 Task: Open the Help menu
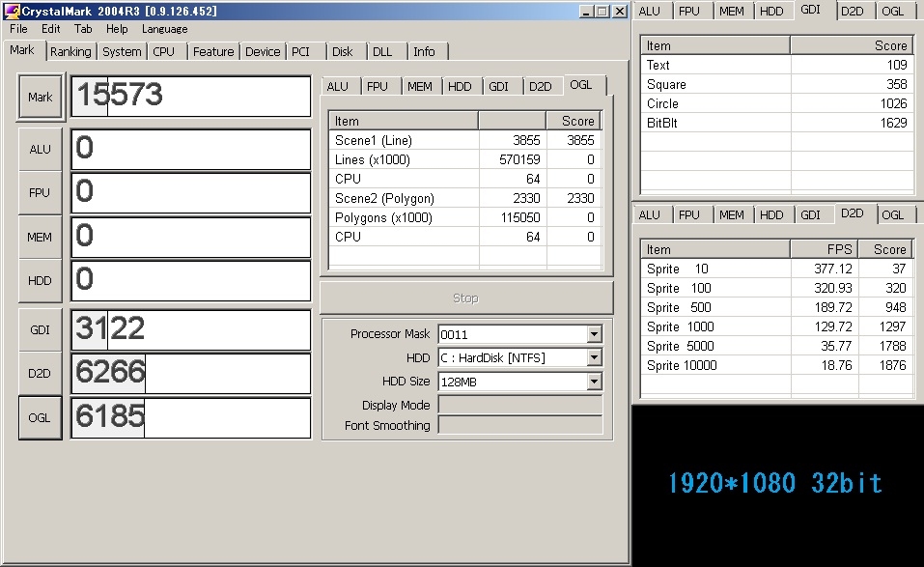[117, 29]
